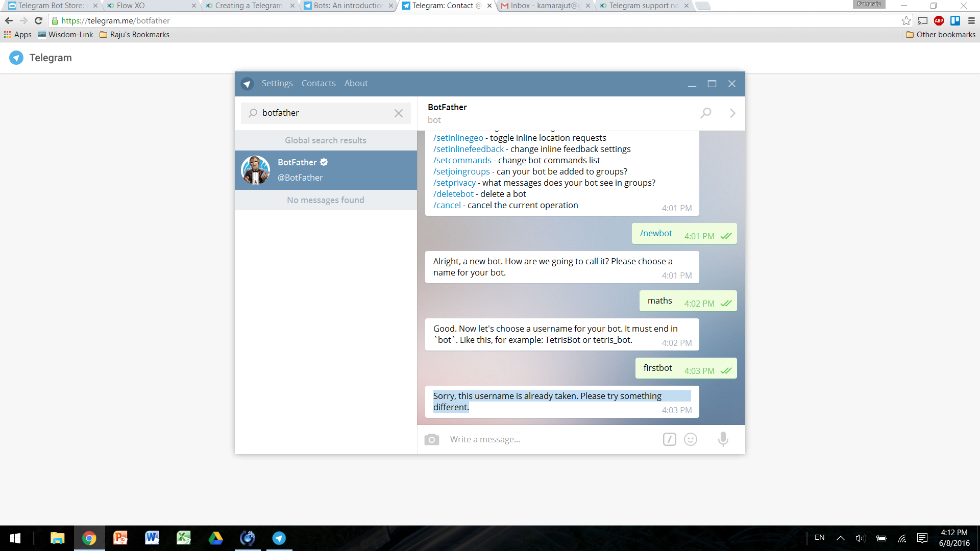Click the /deletebot command link
Viewport: 980px width, 551px height.
coord(453,194)
